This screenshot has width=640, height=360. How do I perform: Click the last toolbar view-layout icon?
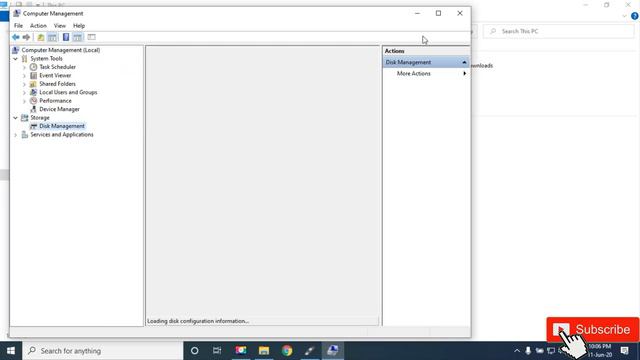coord(91,37)
